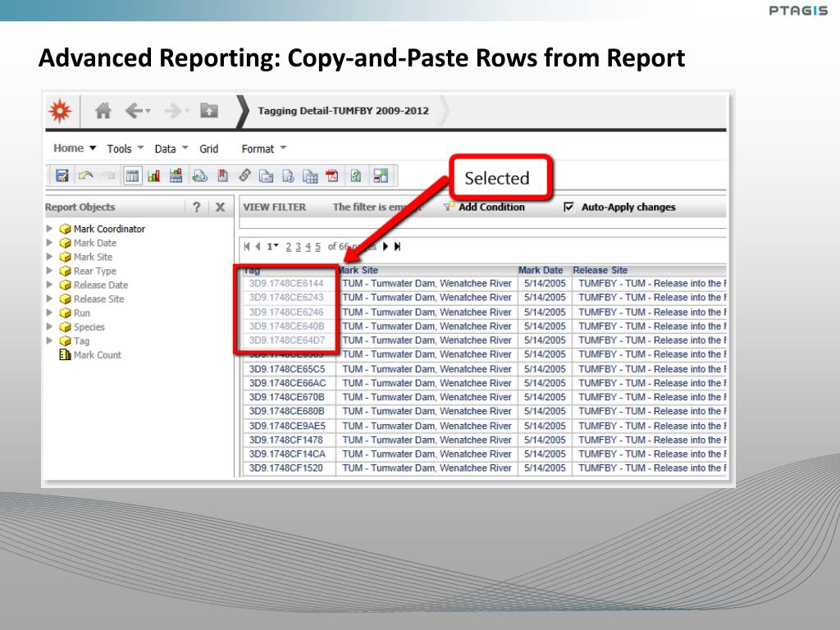
Task: Select tag cell 3D9.1748CE65C5
Action: point(287,369)
